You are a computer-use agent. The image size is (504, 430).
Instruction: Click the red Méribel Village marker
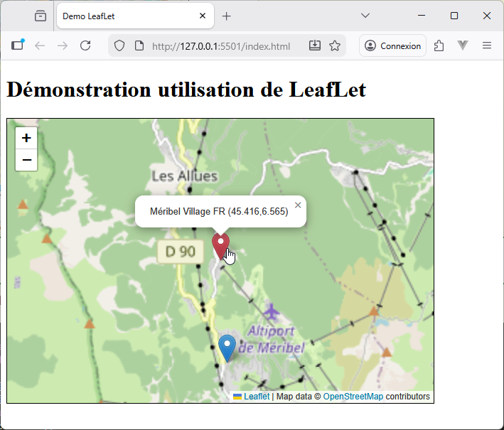[x=221, y=246]
